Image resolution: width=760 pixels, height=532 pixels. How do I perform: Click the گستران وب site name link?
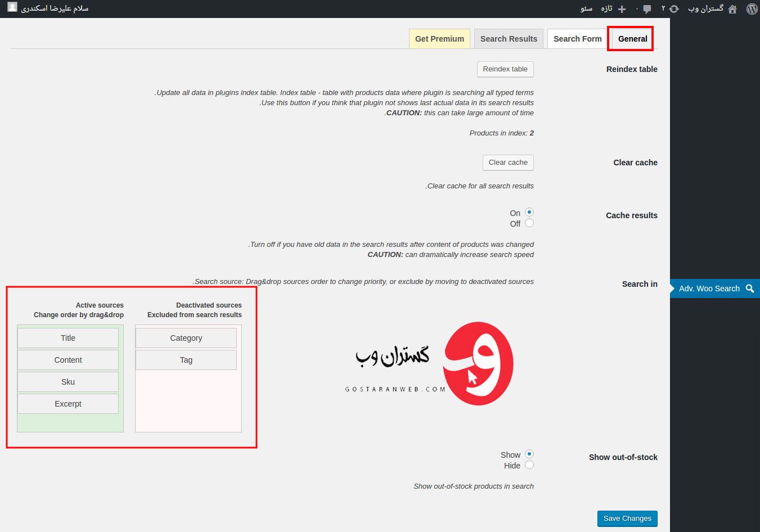coord(706,8)
